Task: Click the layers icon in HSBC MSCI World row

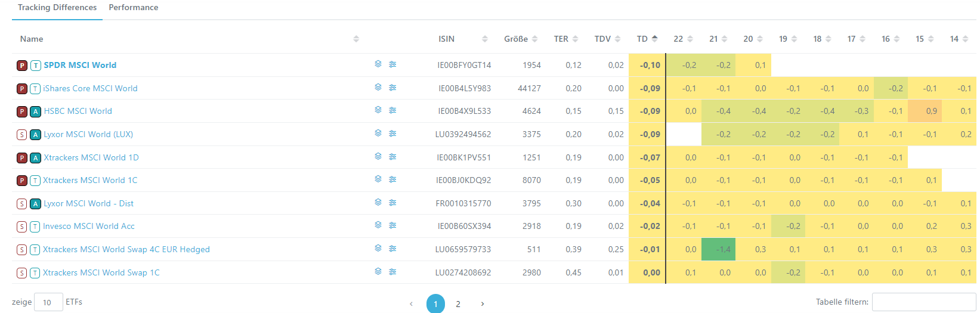Action: [x=378, y=110]
